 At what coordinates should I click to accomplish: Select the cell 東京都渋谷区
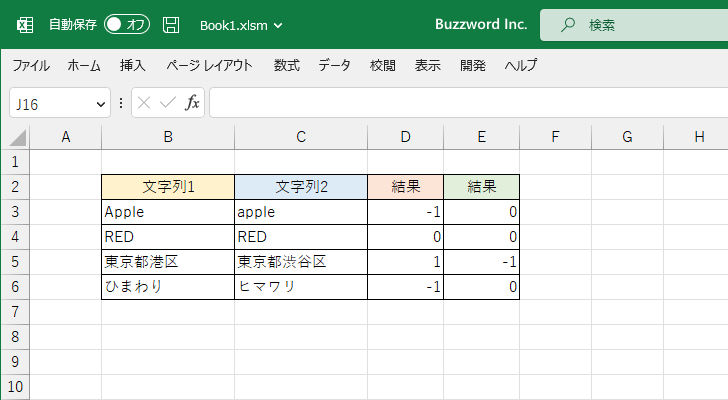click(301, 262)
